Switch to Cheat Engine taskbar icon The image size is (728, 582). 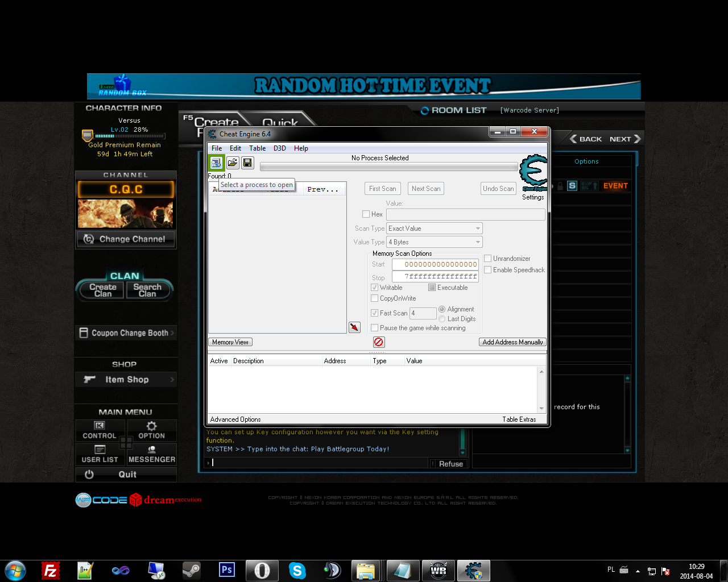pyautogui.click(x=473, y=571)
